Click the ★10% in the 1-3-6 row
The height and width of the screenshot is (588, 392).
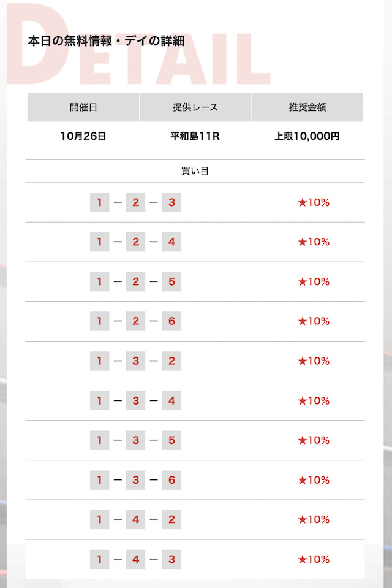tap(314, 480)
